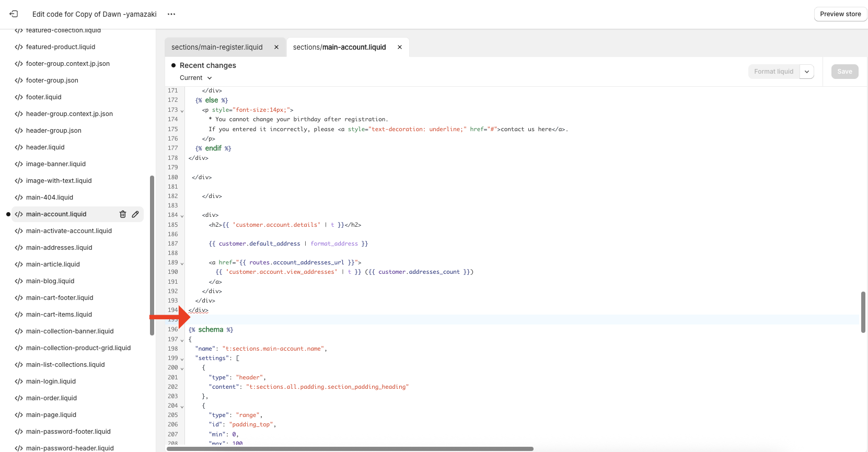Click the Save button
Viewport: 868px width, 452px height.
tap(844, 72)
